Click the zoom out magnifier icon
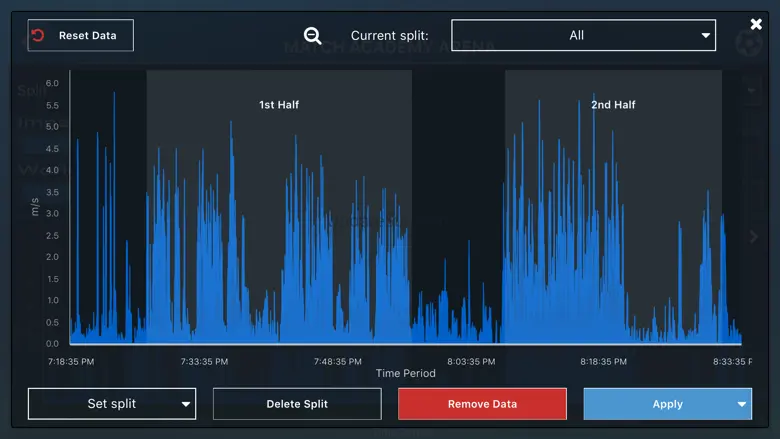Viewport: 780px width, 439px height. [313, 36]
